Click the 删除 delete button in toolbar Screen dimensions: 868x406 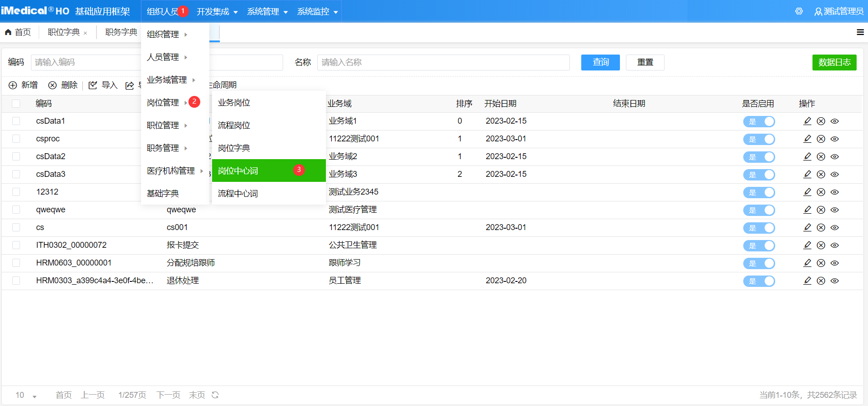[63, 85]
